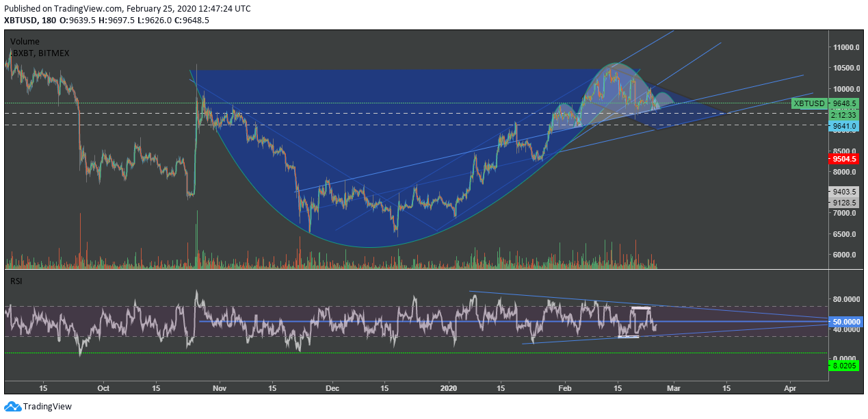The height and width of the screenshot is (419, 868).
Task: Click the XBTUSD, 180 symbol header text
Action: (31, 21)
